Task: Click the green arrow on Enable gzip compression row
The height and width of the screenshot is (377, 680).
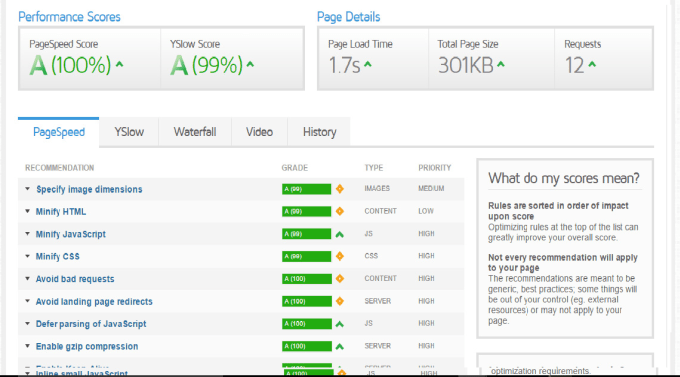Action: click(340, 347)
